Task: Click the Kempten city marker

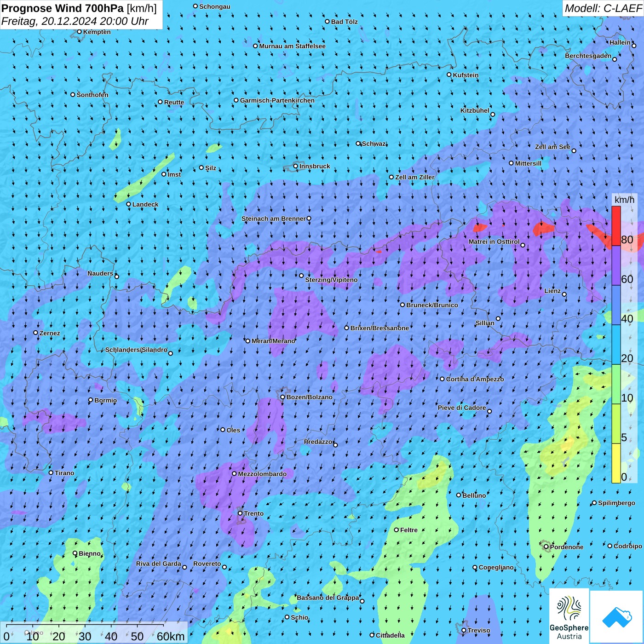Action: (x=80, y=32)
